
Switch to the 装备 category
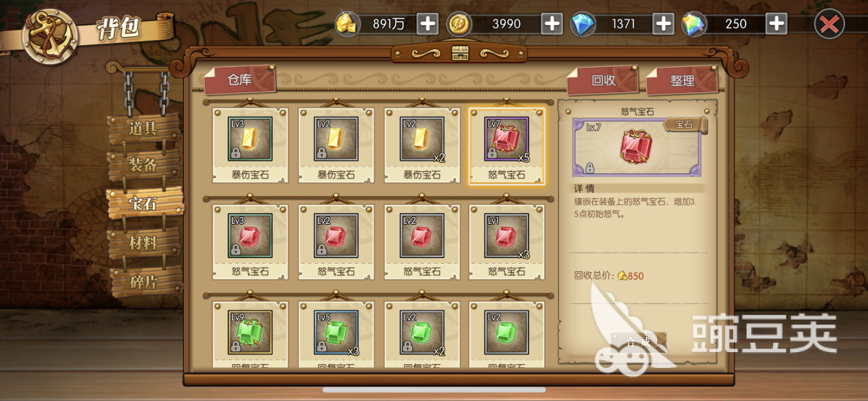click(x=143, y=165)
